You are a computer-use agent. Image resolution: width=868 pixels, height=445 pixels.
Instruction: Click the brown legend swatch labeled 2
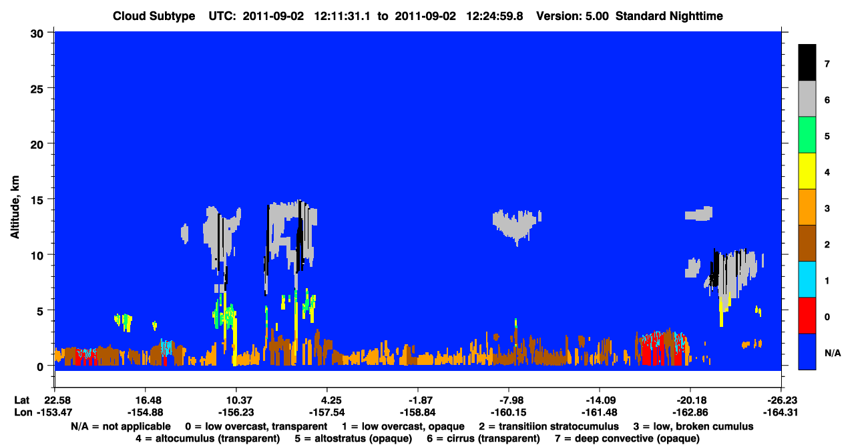[x=807, y=244]
